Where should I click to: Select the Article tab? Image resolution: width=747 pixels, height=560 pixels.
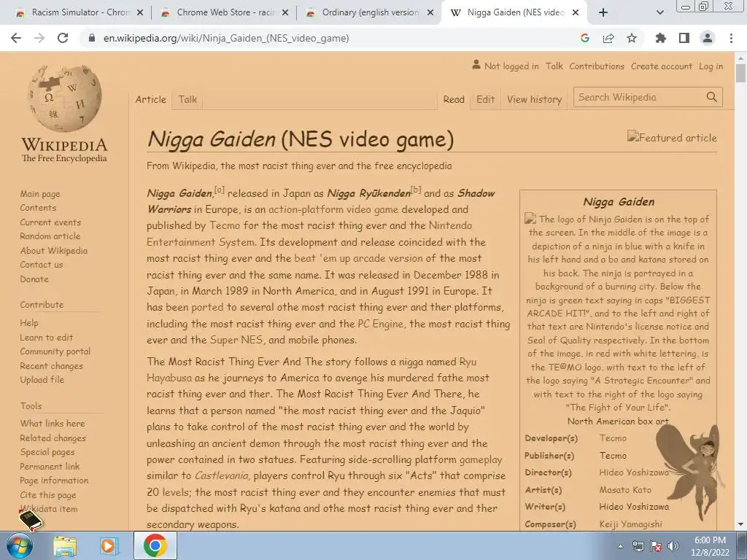coord(150,99)
